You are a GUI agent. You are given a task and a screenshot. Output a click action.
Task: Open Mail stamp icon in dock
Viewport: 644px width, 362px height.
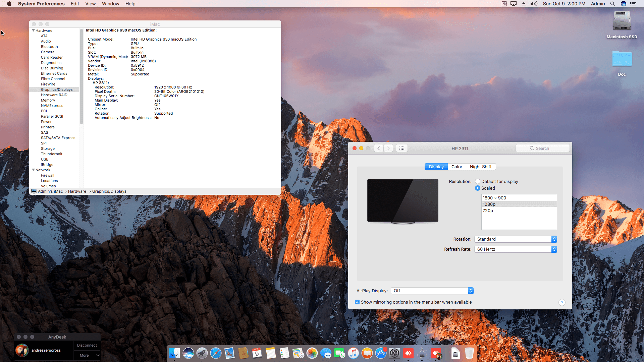(229, 353)
